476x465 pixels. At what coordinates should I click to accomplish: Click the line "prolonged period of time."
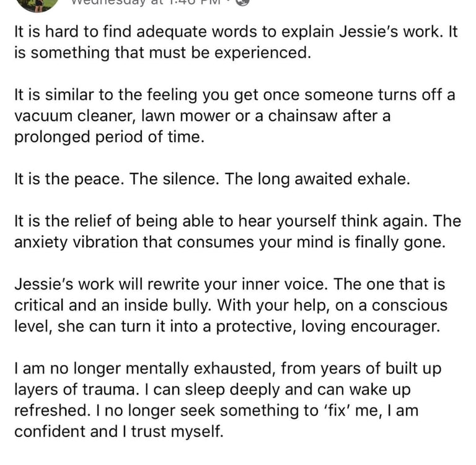(x=109, y=137)
